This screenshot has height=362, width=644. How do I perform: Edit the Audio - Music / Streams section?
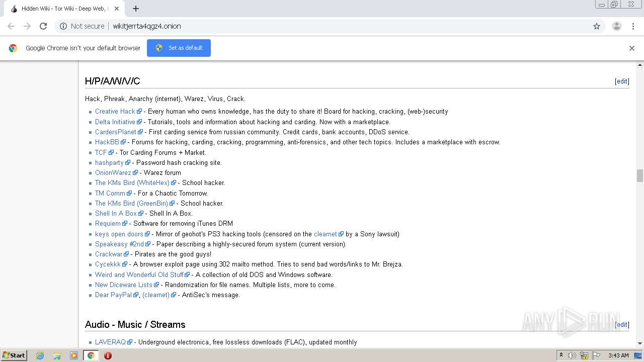coord(622,325)
